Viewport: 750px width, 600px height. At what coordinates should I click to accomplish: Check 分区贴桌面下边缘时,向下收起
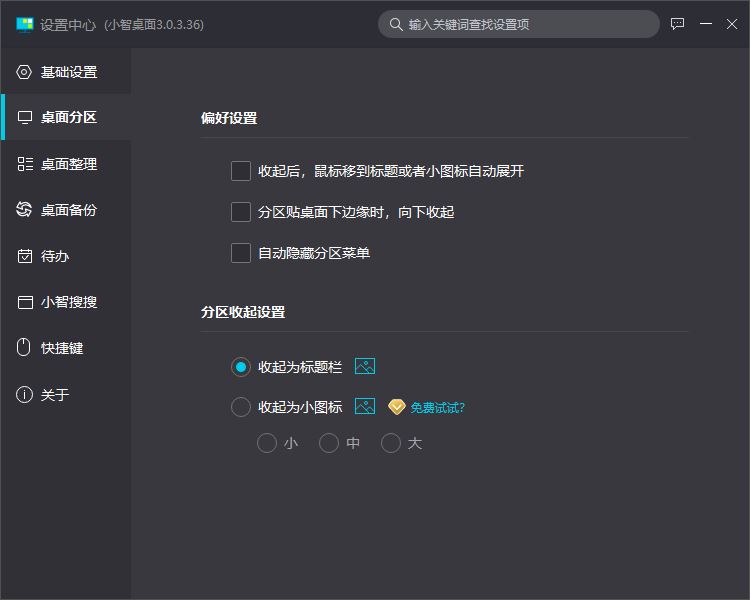pos(241,212)
